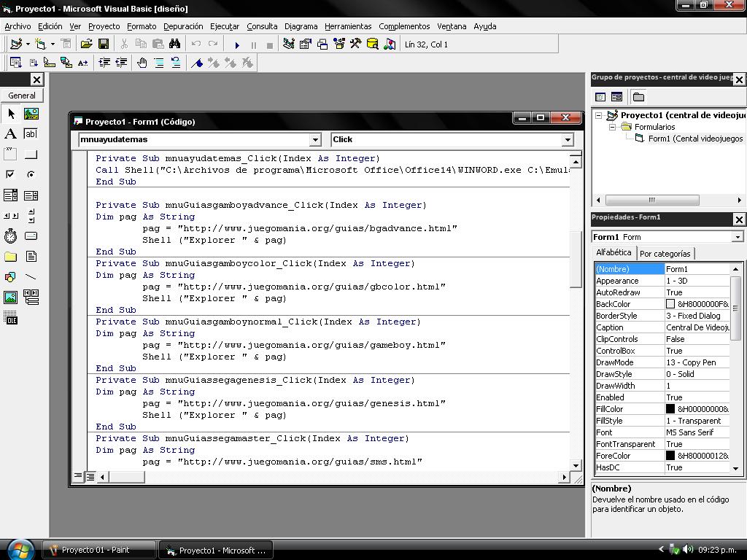Click the General toolbox tab button

click(22, 96)
